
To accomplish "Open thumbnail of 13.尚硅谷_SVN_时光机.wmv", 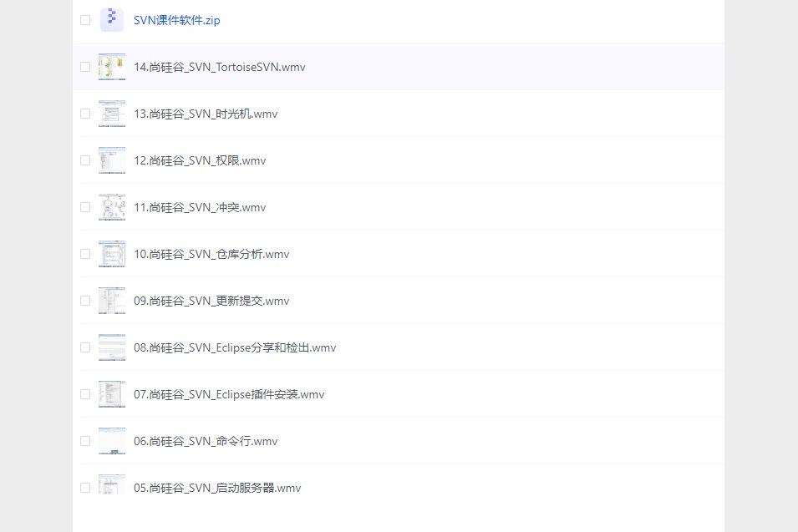I will point(111,114).
